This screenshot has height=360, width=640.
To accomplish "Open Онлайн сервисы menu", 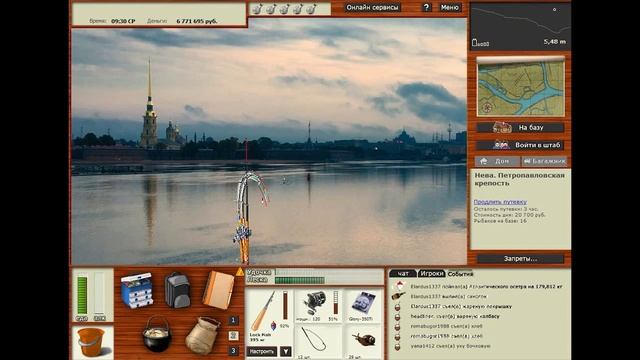I will click(x=372, y=7).
